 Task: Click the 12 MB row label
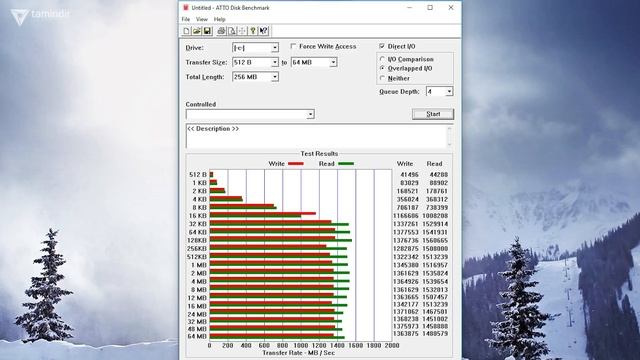(x=197, y=298)
